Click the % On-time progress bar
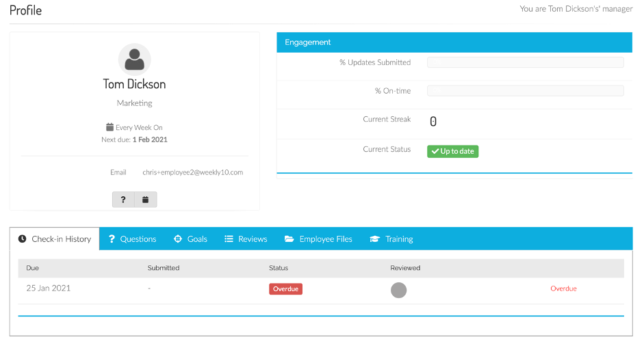The height and width of the screenshot is (337, 644). 525,91
